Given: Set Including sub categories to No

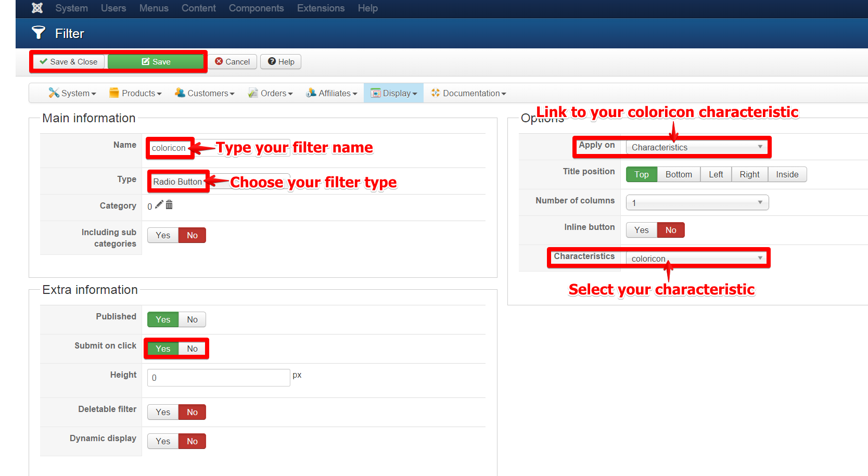Looking at the screenshot, I should click(x=192, y=235).
